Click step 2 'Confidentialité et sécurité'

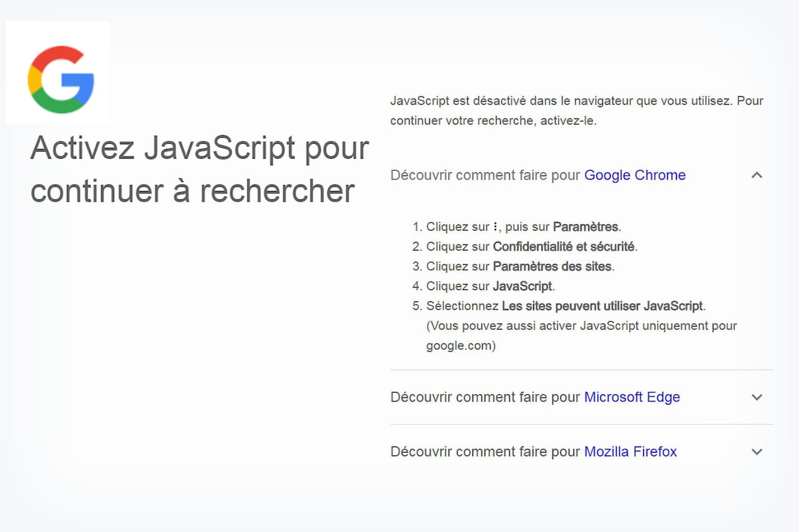point(526,246)
